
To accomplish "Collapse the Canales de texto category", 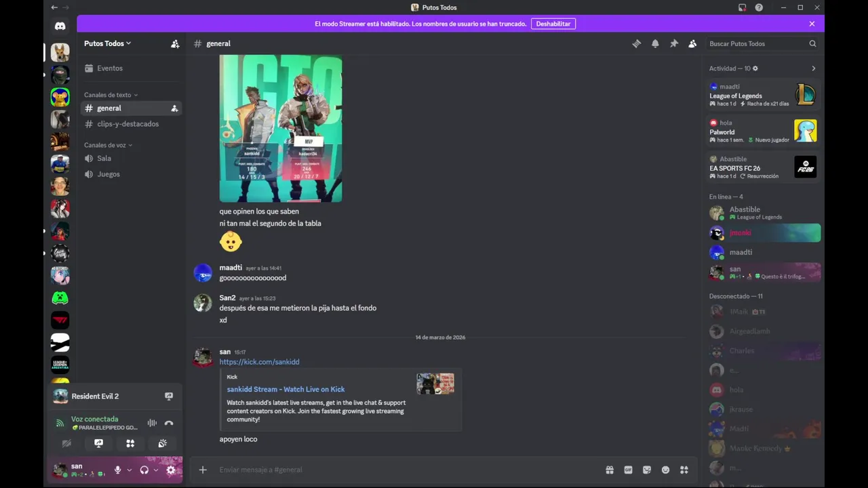I will [111, 95].
